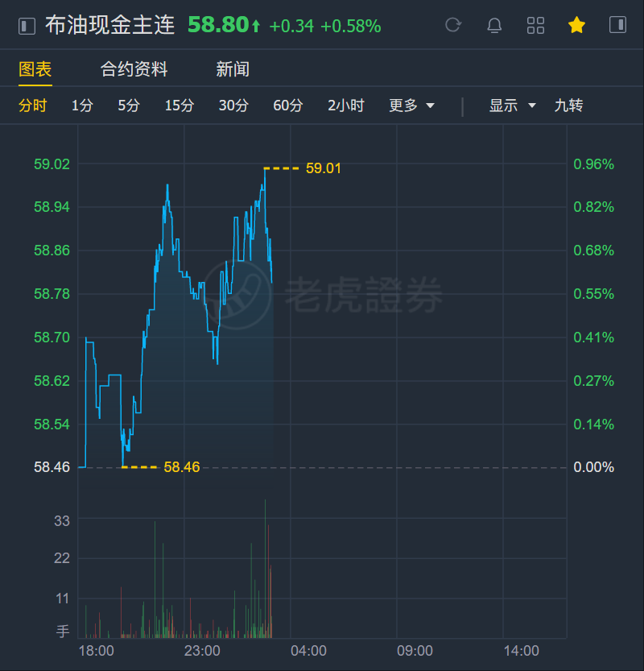Switch chart to 1分 interval
This screenshot has width=644, height=671.
coord(82,106)
